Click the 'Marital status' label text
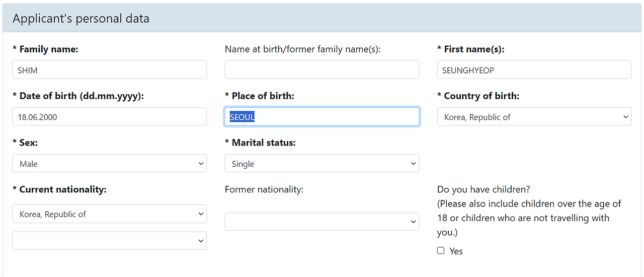 (x=263, y=143)
